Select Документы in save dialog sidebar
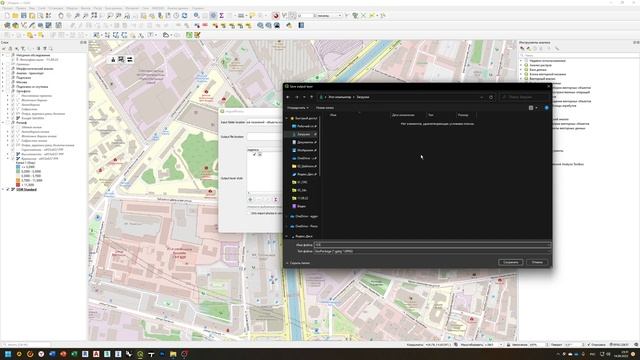 click(304, 142)
